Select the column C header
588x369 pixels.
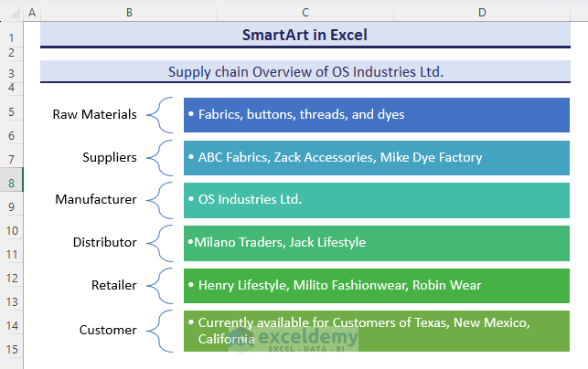click(305, 13)
